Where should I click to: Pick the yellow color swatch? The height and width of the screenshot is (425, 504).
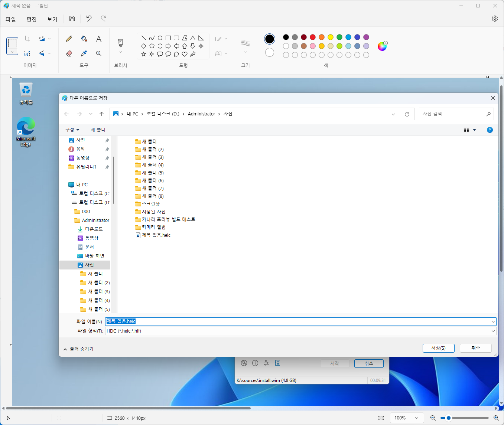point(331,37)
